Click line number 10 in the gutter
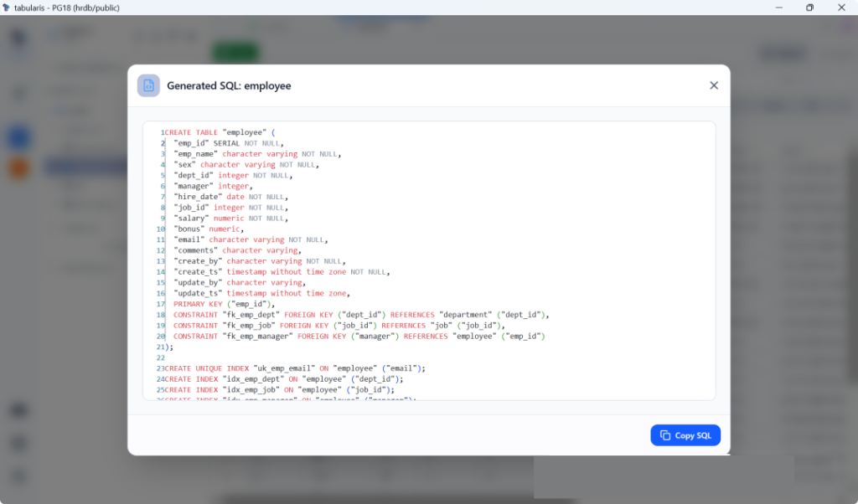The width and height of the screenshot is (858, 504). 159,229
